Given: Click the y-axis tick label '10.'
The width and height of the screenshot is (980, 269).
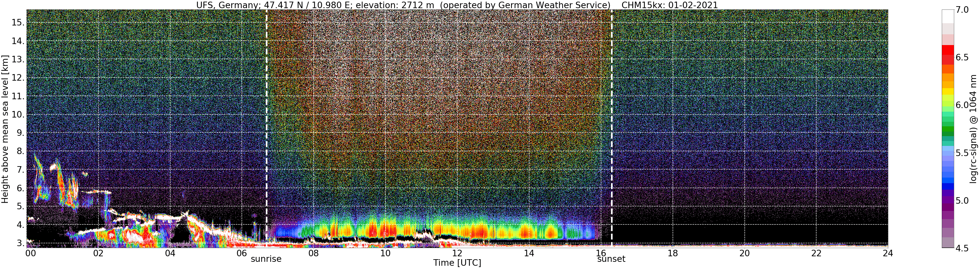Looking at the screenshot, I should 18,115.
